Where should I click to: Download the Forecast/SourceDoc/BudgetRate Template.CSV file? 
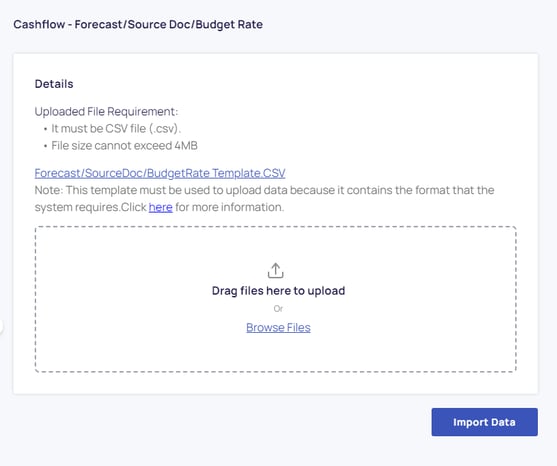tap(160, 173)
